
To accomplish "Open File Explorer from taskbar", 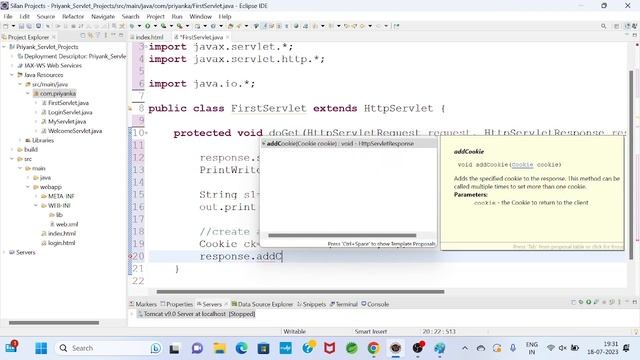I will 220,348.
